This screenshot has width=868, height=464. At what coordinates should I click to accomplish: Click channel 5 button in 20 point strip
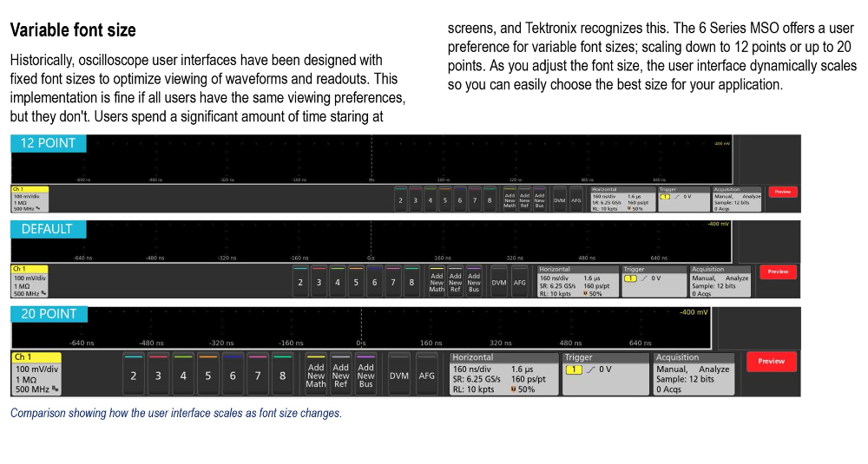[208, 375]
